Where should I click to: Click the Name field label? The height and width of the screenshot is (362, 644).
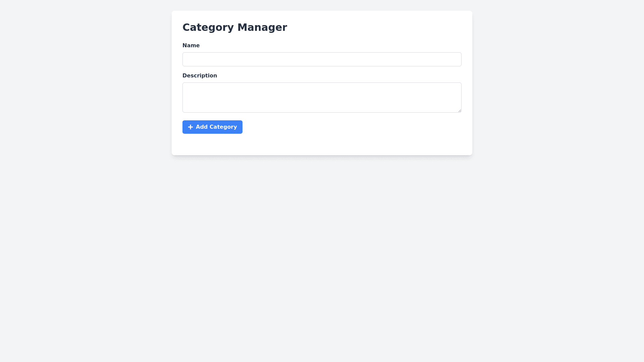click(191, 45)
